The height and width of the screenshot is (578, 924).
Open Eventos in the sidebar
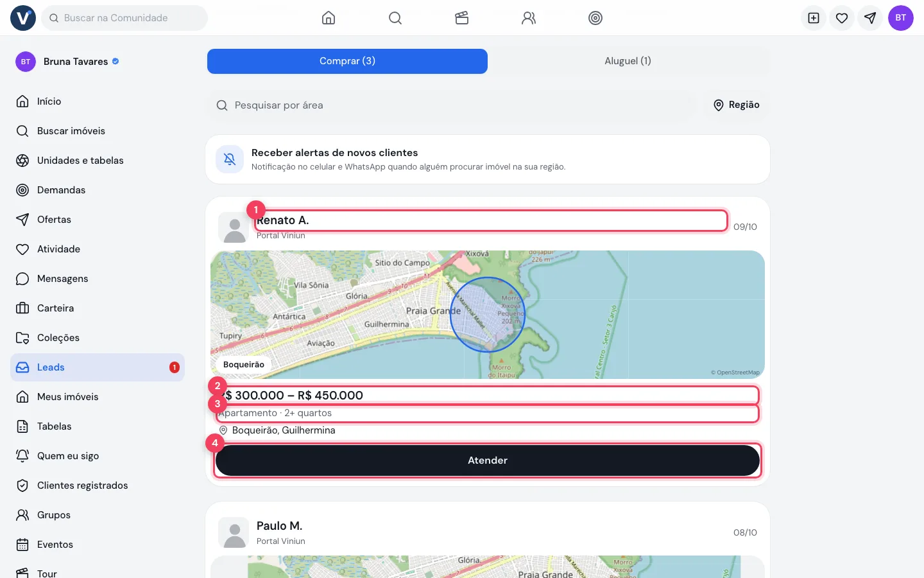pos(98,545)
